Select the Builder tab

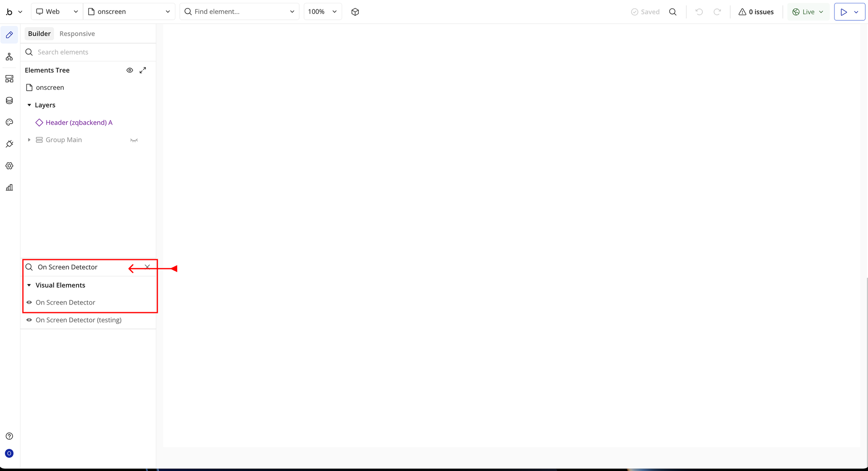[39, 33]
